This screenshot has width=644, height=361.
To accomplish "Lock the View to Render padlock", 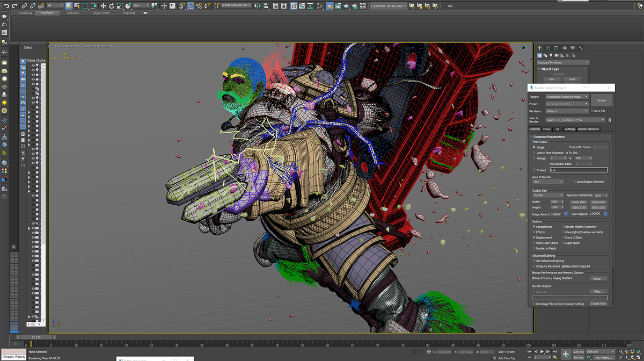I will tap(610, 120).
